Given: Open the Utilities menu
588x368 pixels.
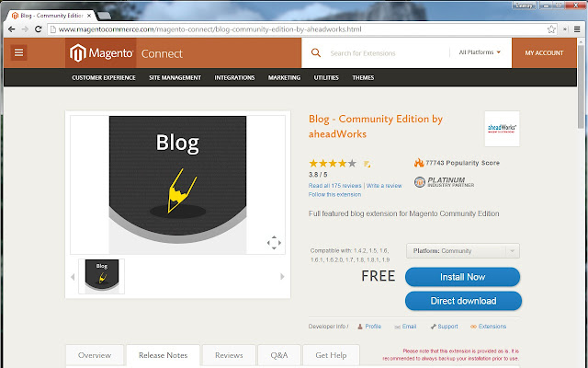Looking at the screenshot, I should coord(326,77).
